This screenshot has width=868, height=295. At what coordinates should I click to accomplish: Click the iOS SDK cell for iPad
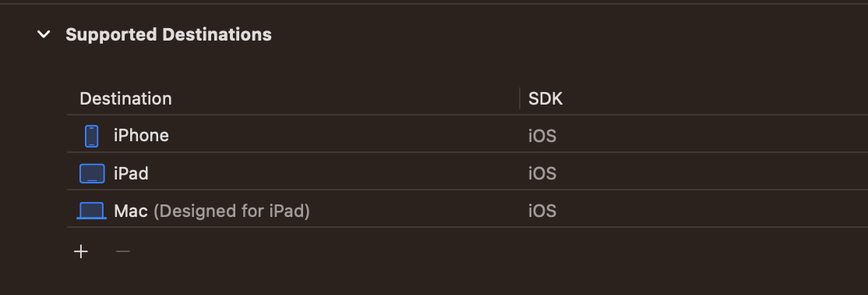point(542,173)
